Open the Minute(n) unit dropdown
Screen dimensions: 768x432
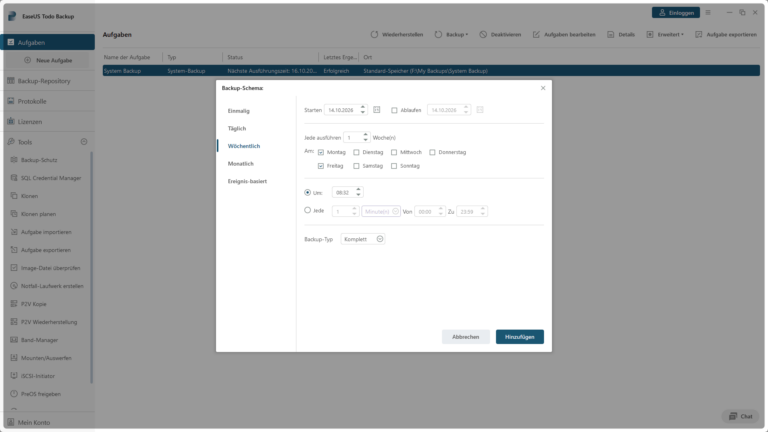[x=381, y=212]
